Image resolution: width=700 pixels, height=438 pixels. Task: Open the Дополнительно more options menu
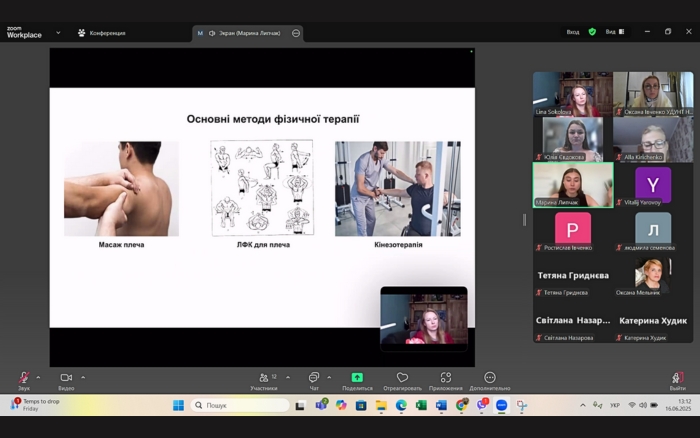pyautogui.click(x=490, y=379)
